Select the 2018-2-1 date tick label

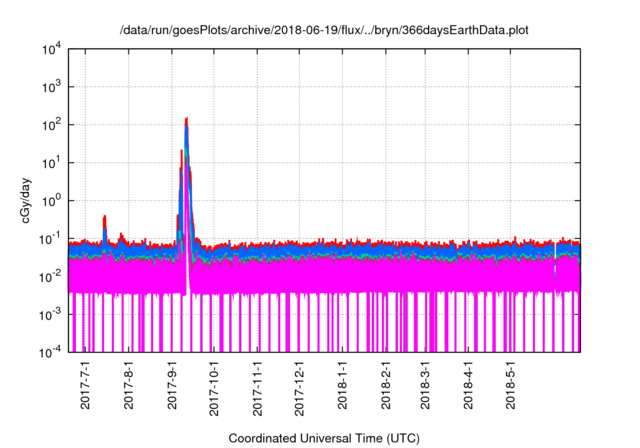click(385, 388)
